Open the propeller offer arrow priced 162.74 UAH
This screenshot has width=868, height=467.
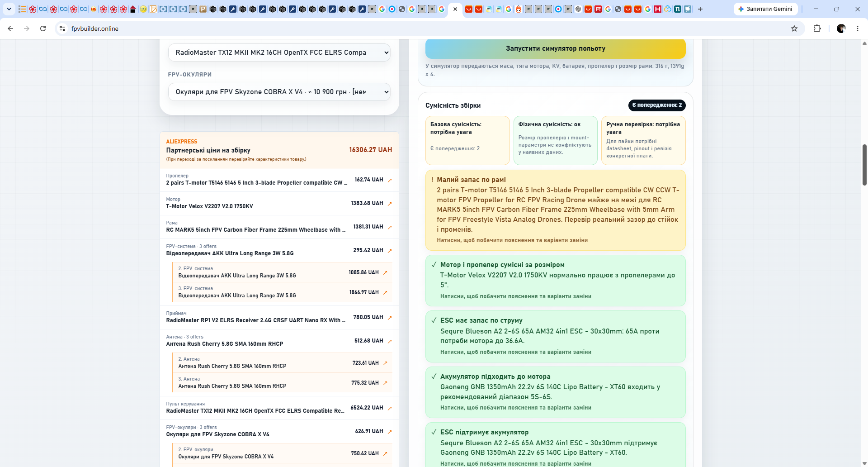click(390, 180)
